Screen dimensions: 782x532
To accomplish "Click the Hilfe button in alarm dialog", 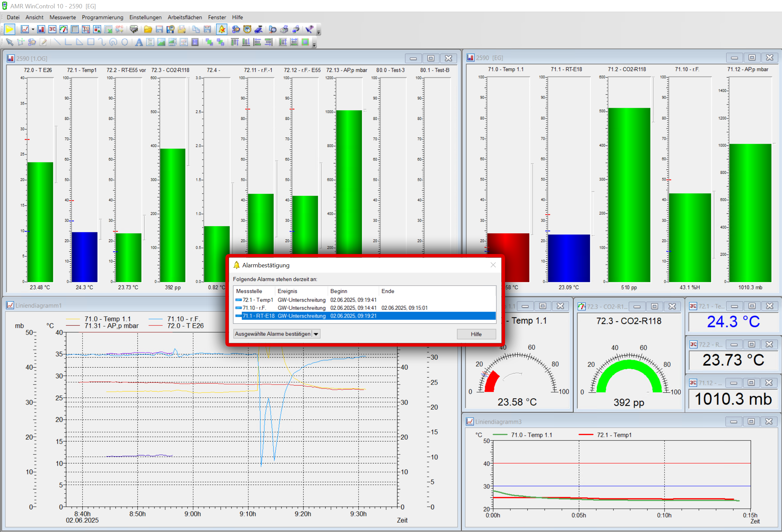I will (x=476, y=334).
